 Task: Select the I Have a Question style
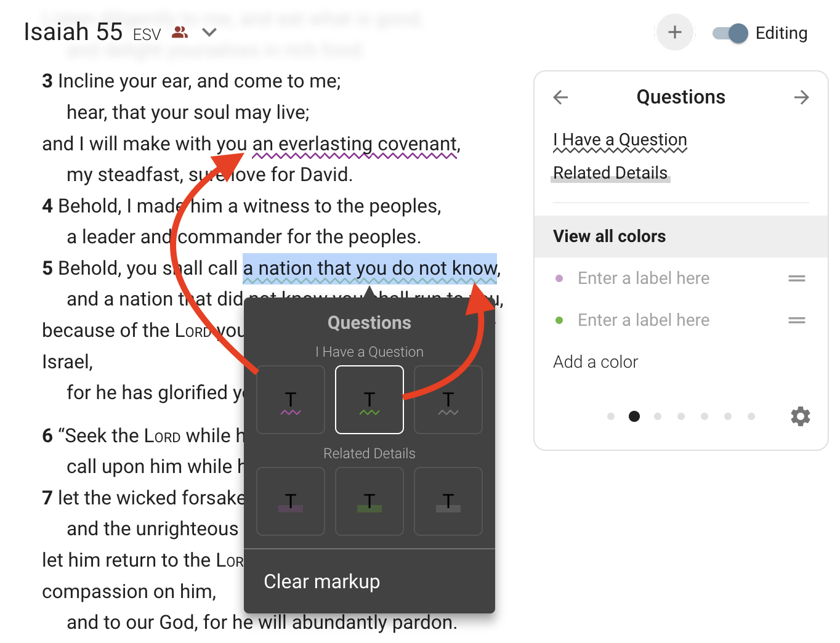pyautogui.click(x=620, y=140)
